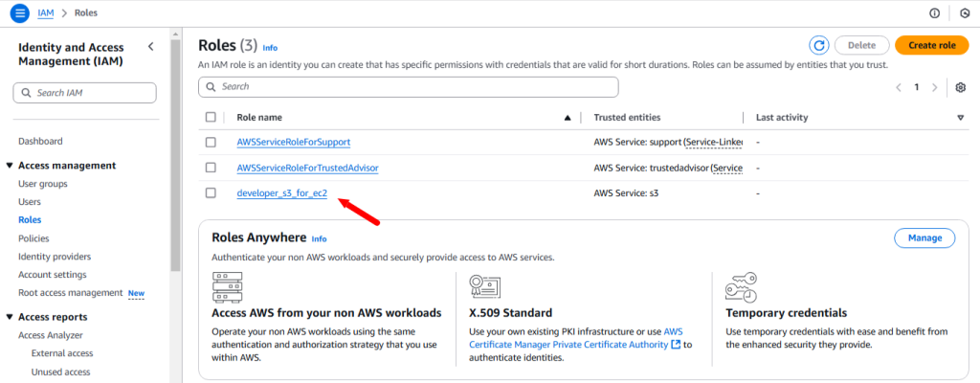Click the Temporary credentials keys illustration
Image resolution: width=980 pixels, height=383 pixels.
(x=742, y=287)
